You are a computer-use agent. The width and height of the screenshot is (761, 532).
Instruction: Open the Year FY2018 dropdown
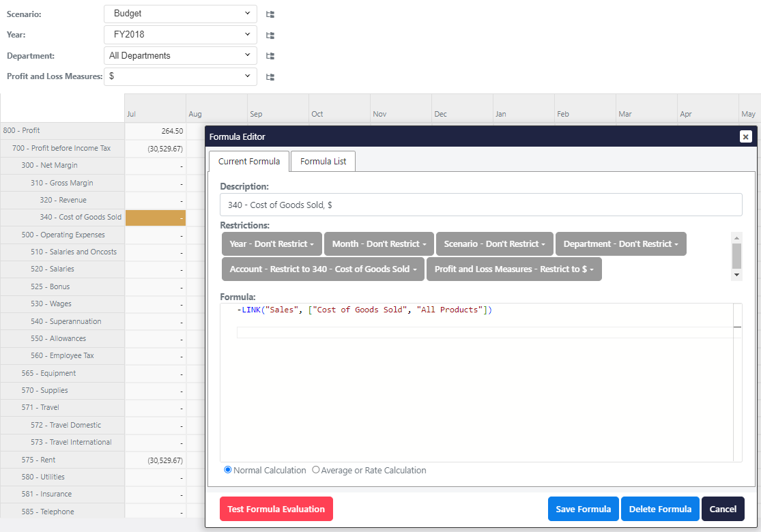[180, 35]
